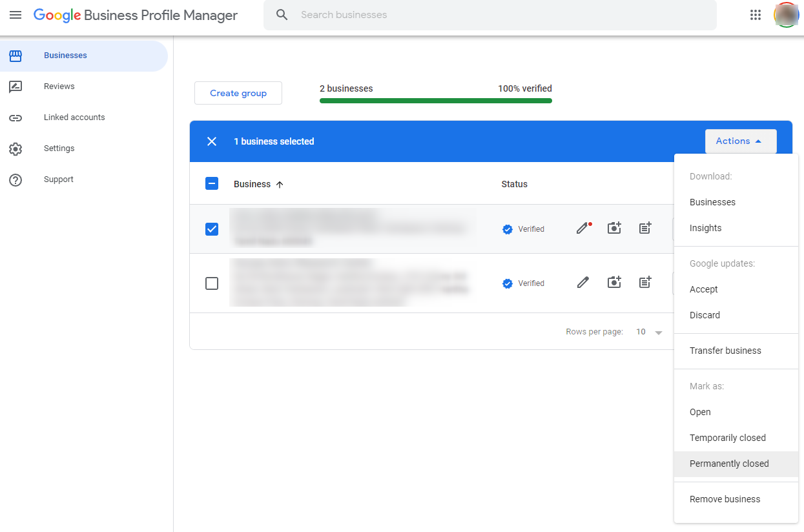
Task: Add photo to the selected first business
Action: [614, 228]
